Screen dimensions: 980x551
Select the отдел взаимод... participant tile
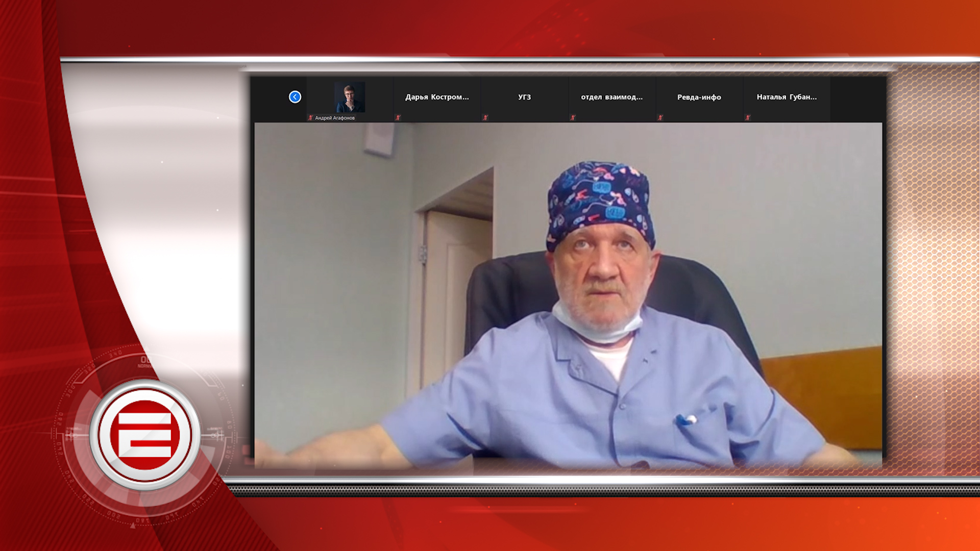pos(611,99)
